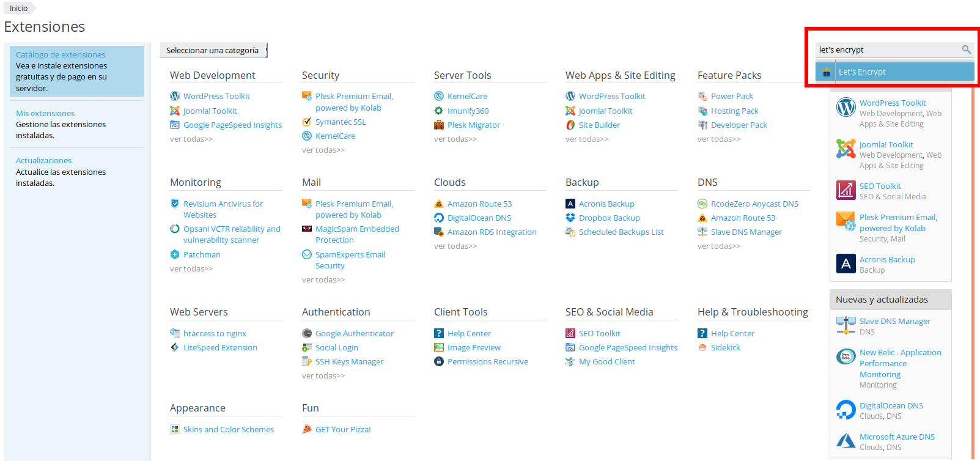Viewport: 980px width, 461px height.
Task: Open Revisium Antivirus for Websites link
Action: [223, 209]
